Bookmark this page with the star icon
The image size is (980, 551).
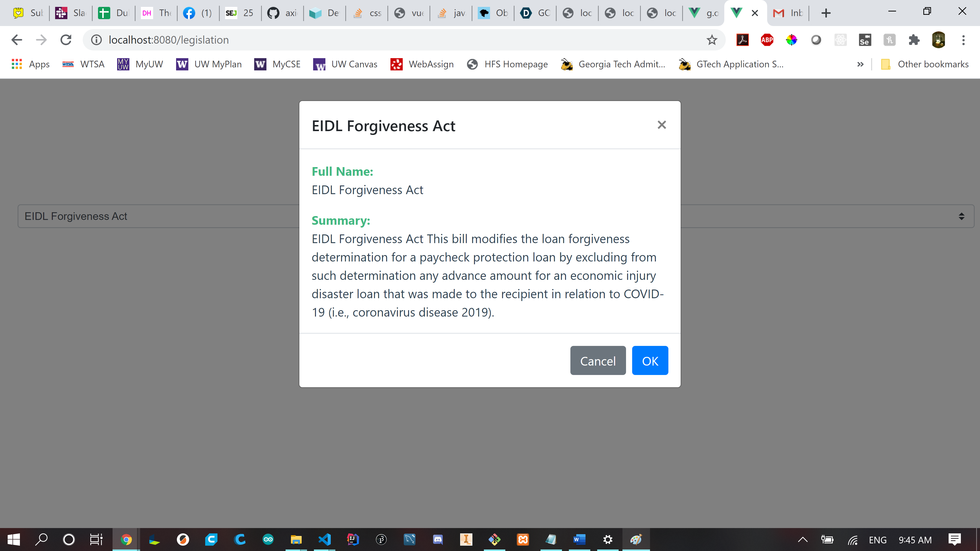[712, 40]
